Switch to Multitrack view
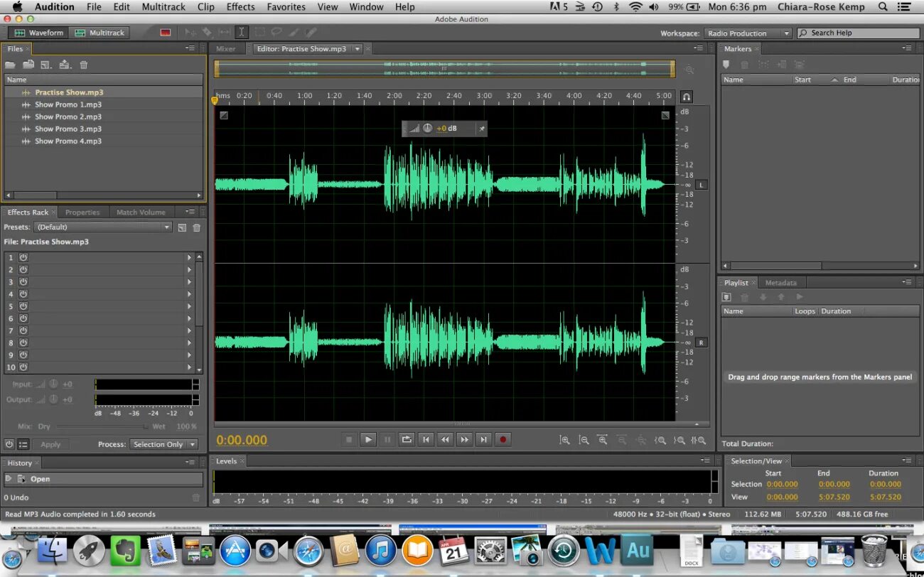The width and height of the screenshot is (924, 577). pos(100,32)
